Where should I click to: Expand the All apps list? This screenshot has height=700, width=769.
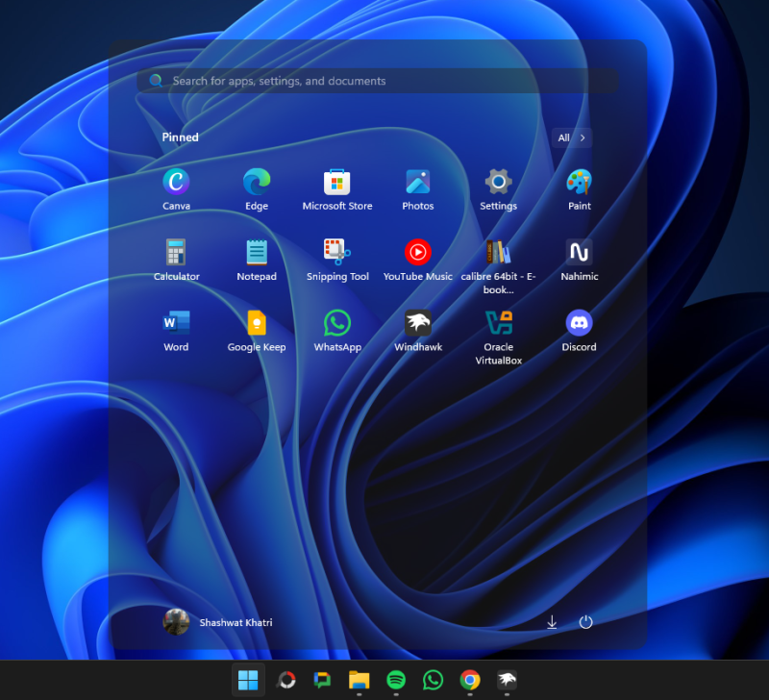[x=571, y=137]
